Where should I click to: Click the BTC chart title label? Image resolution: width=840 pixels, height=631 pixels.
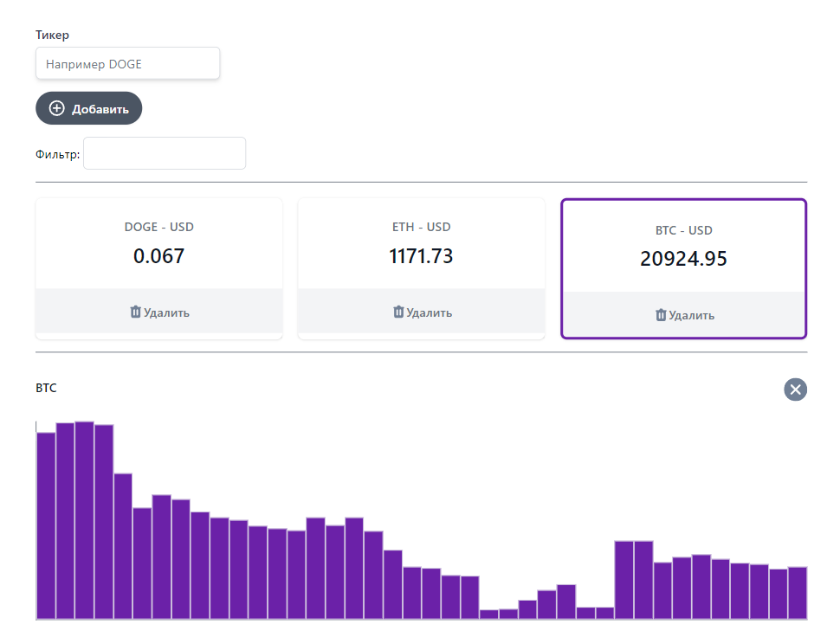46,389
